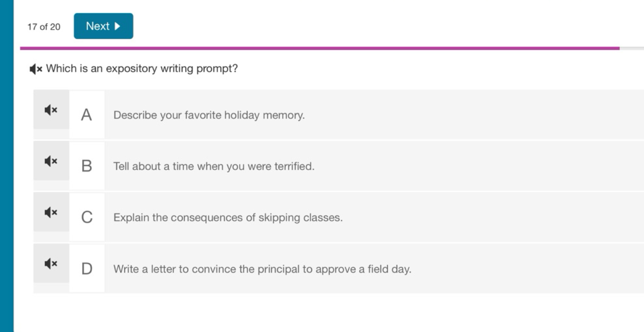Click the letter badge C
The image size is (644, 332).
86,217
